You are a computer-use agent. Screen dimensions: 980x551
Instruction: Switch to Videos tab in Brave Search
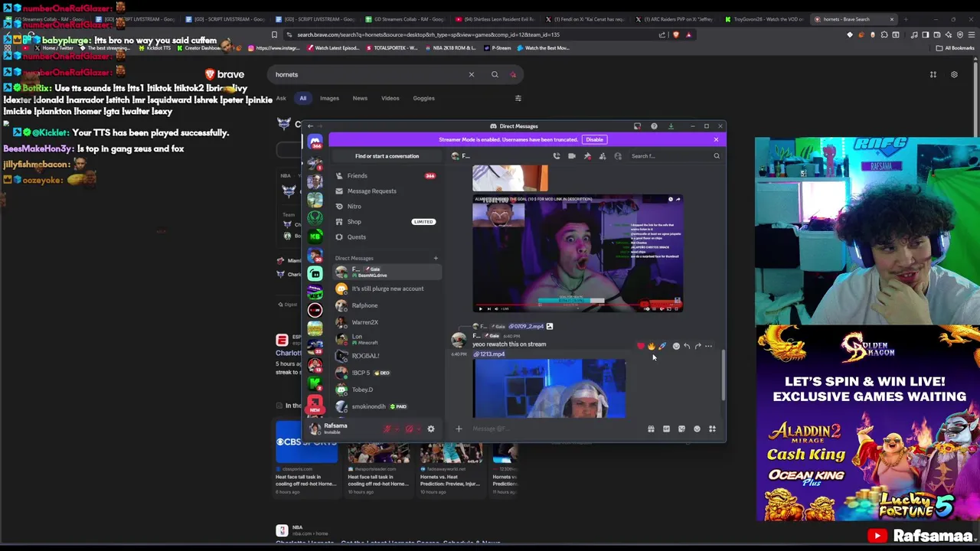pyautogui.click(x=390, y=98)
